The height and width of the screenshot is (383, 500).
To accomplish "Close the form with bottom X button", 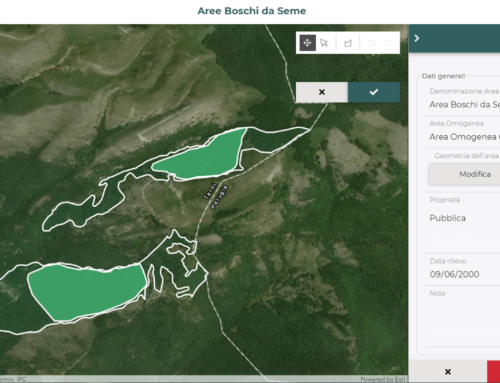I will point(448,372).
